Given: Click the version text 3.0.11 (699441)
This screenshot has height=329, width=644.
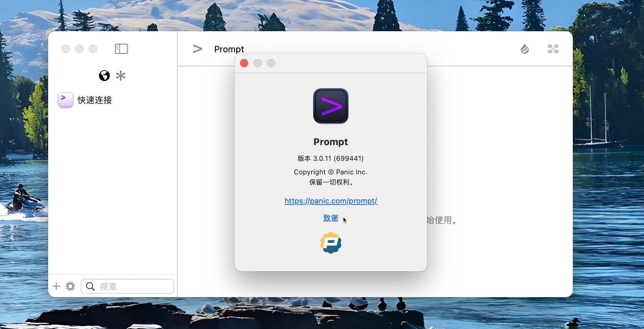Looking at the screenshot, I should pos(330,158).
